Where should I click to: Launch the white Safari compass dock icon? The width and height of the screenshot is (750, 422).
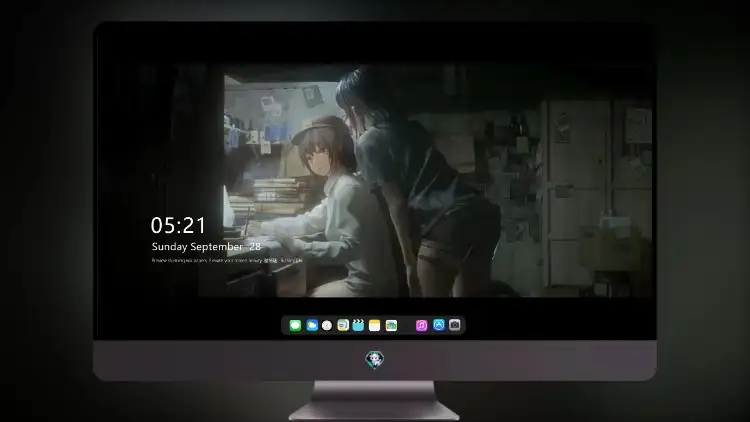[x=327, y=325]
